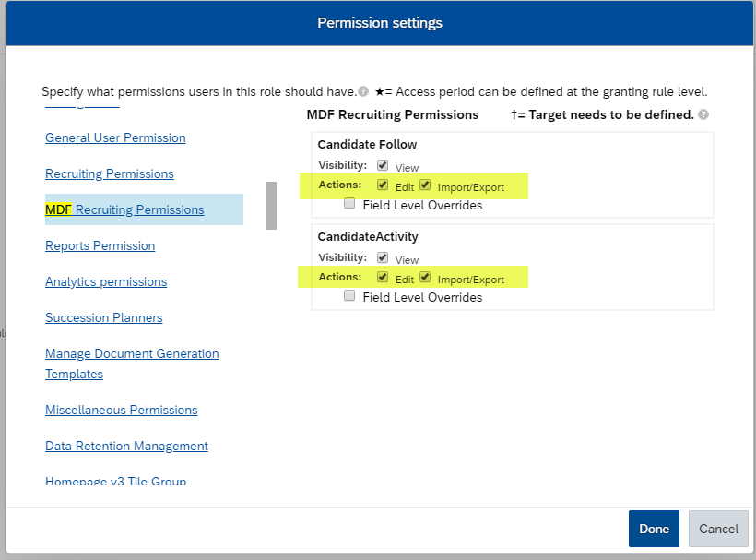Image resolution: width=756 pixels, height=560 pixels.
Task: Enable Field Level Overrides for CandidateActivity
Action: (349, 295)
